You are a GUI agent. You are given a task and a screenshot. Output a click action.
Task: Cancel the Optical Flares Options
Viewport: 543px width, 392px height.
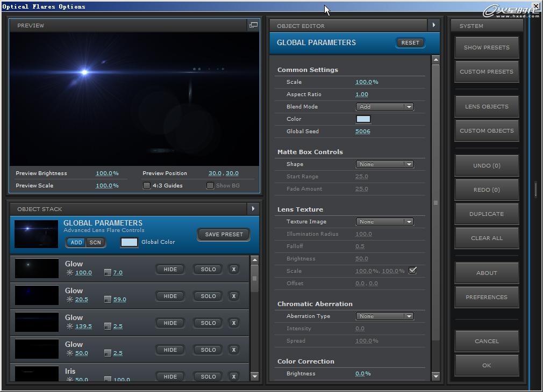[x=487, y=341]
